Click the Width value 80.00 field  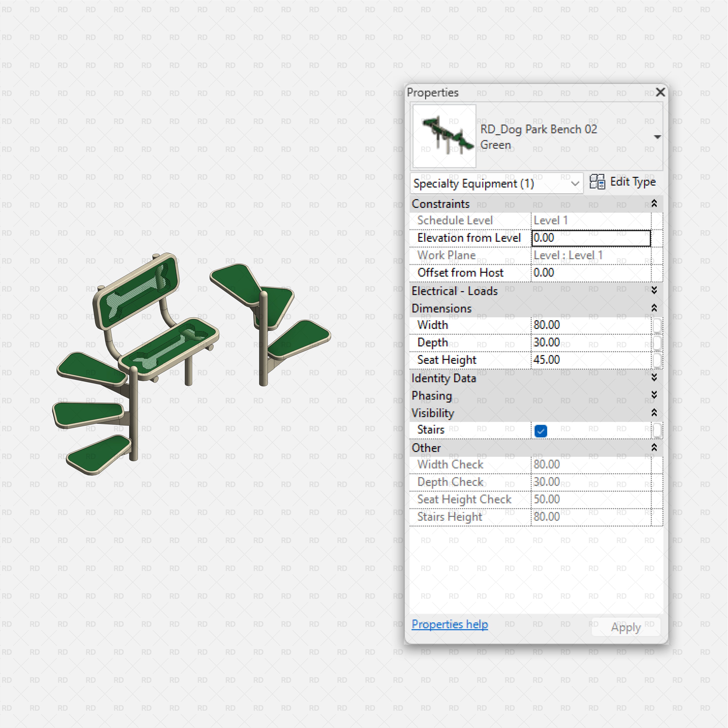click(591, 325)
